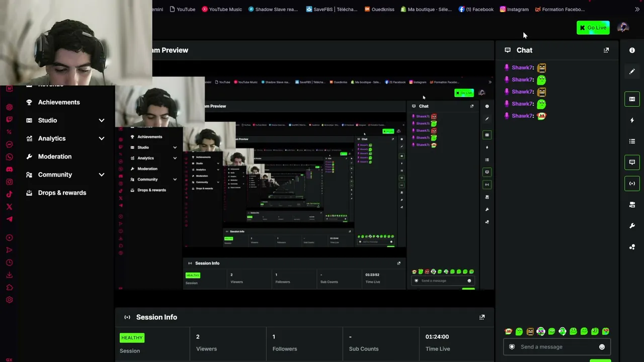
Task: Open the Discord icon in the browser sidebar
Action: point(9,169)
